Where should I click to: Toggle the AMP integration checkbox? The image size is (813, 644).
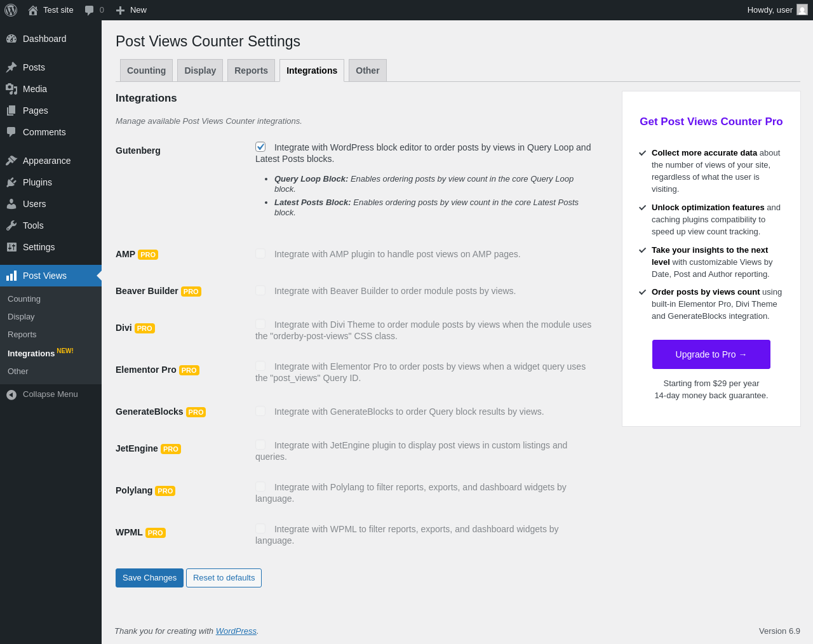click(x=260, y=253)
